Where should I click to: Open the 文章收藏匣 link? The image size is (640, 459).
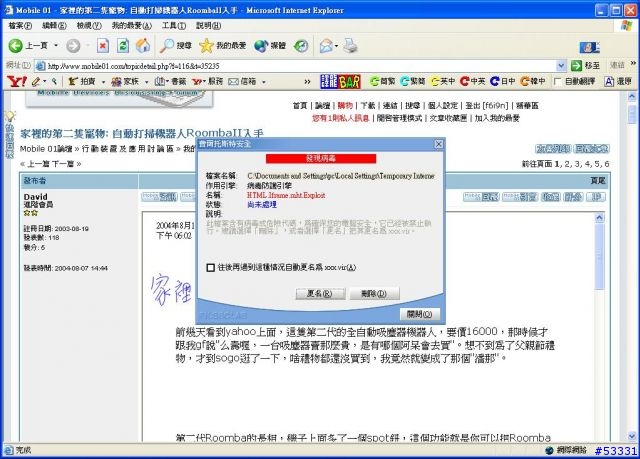pos(448,118)
